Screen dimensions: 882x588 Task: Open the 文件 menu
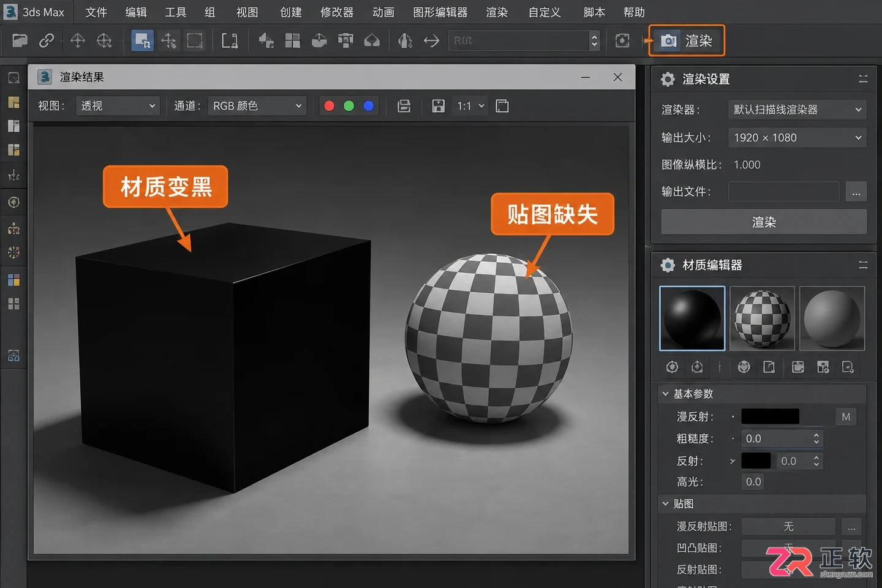[96, 12]
